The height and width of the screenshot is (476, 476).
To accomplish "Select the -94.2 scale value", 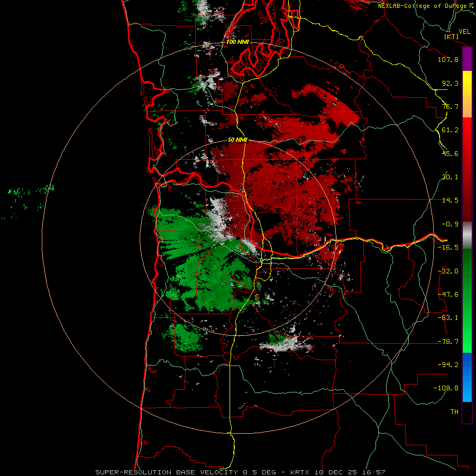I will [448, 365].
